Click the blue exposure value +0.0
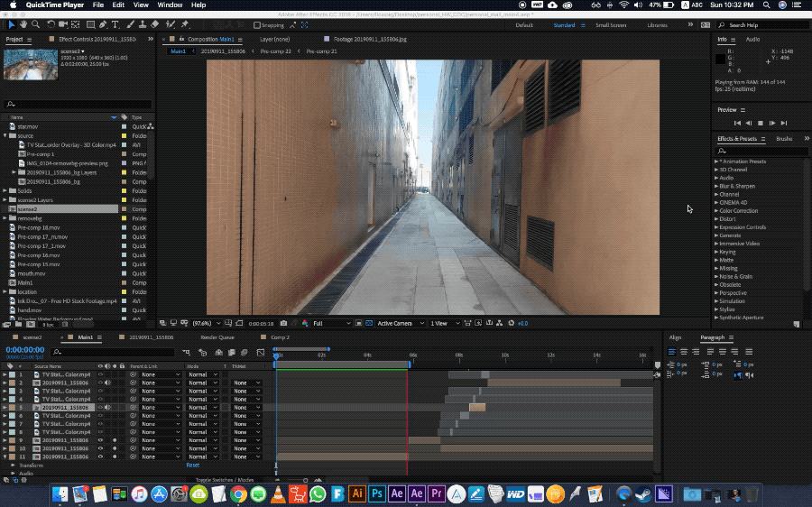 tap(521, 323)
